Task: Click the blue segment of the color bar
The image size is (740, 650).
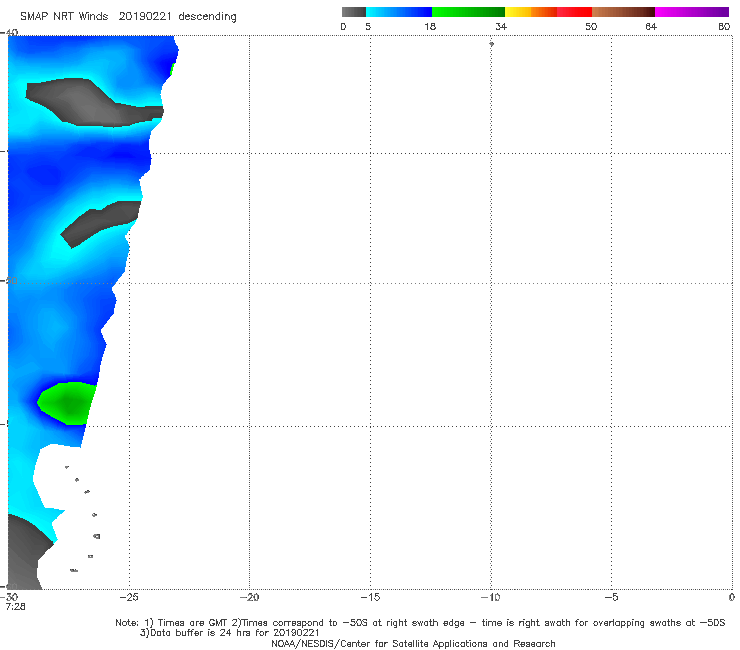Action: [399, 12]
